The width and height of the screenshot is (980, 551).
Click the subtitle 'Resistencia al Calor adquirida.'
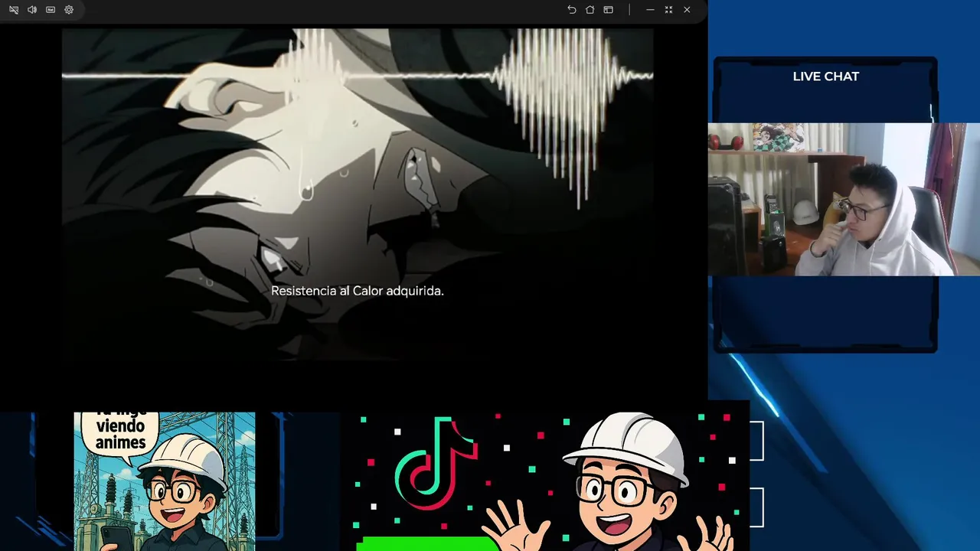358,291
